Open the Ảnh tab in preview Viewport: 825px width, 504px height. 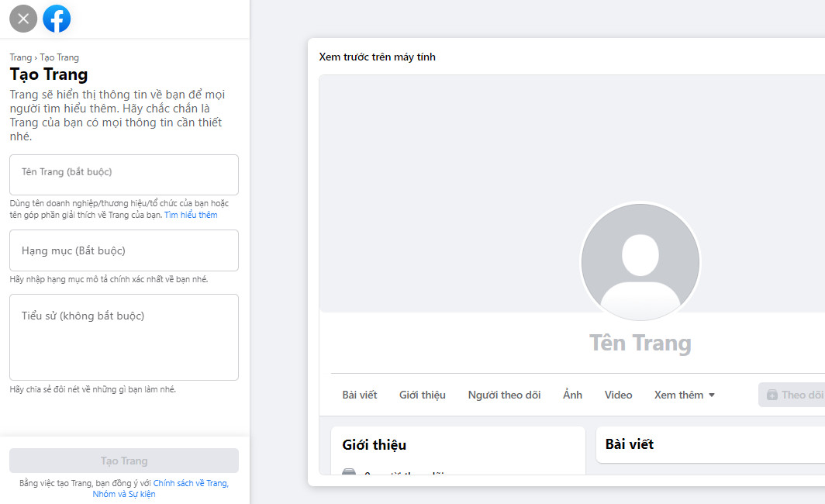pos(572,395)
